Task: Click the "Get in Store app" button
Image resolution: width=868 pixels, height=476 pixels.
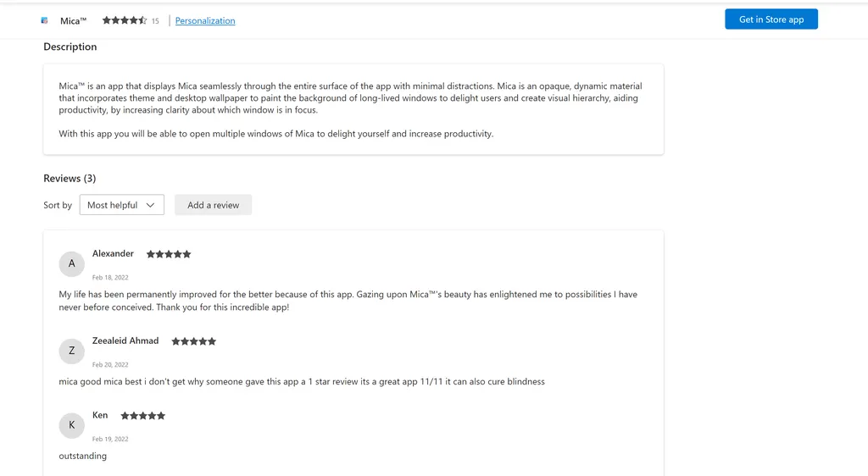Action: click(x=771, y=19)
